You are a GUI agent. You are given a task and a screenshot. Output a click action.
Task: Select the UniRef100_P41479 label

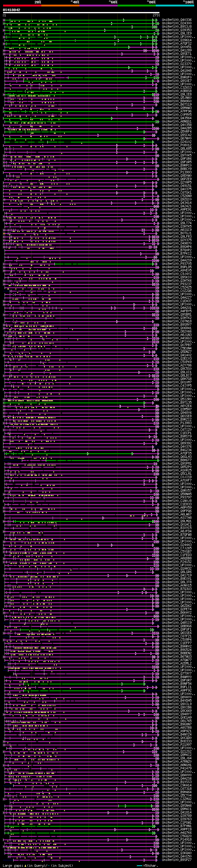click(177, 768)
